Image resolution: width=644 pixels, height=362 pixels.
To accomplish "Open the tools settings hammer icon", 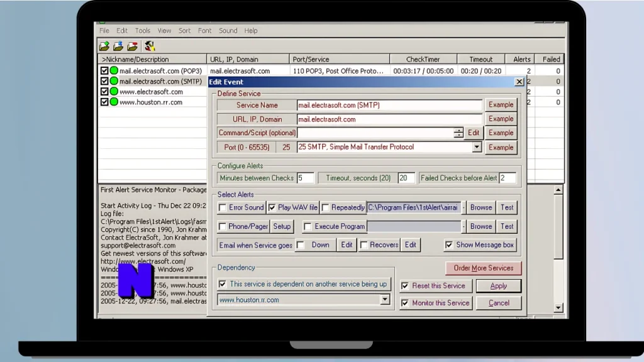I will click(150, 46).
